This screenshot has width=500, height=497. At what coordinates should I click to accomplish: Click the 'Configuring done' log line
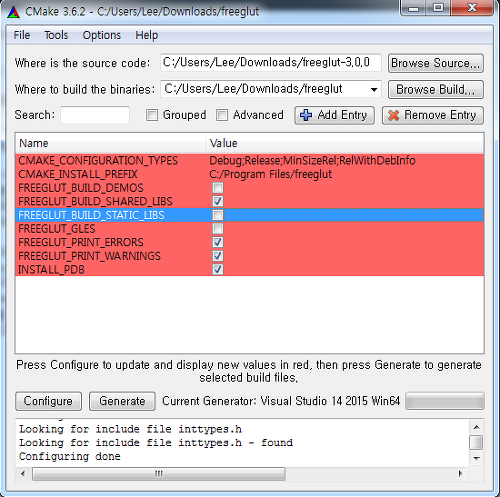click(x=70, y=456)
